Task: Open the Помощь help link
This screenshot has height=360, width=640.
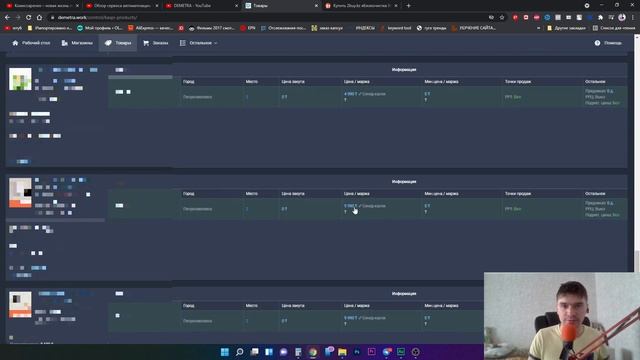Action: (608, 43)
